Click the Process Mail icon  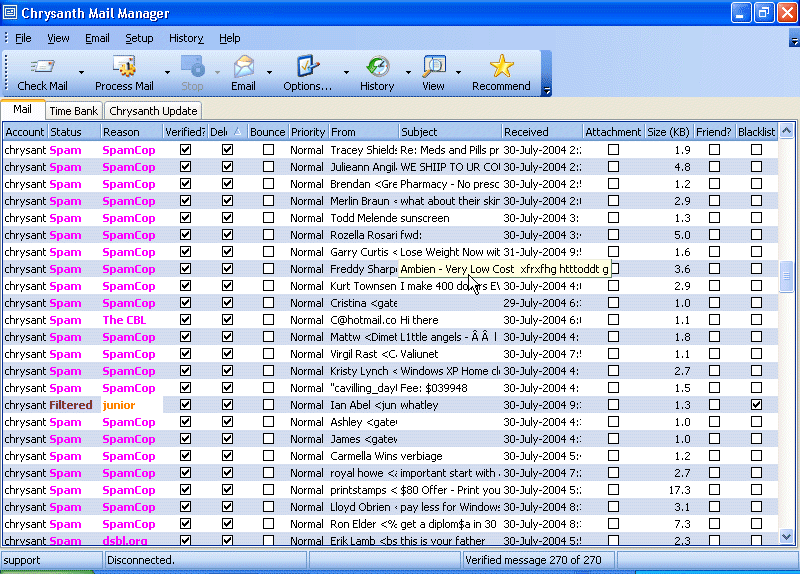[124, 67]
